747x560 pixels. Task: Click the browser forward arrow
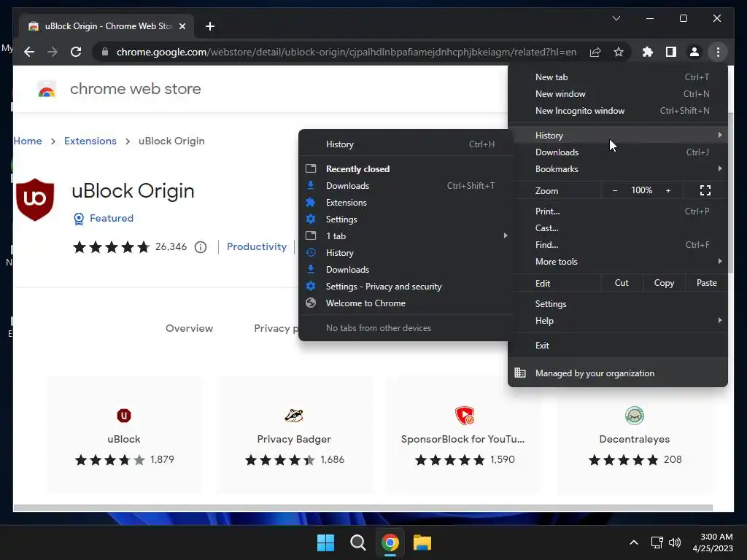53,52
